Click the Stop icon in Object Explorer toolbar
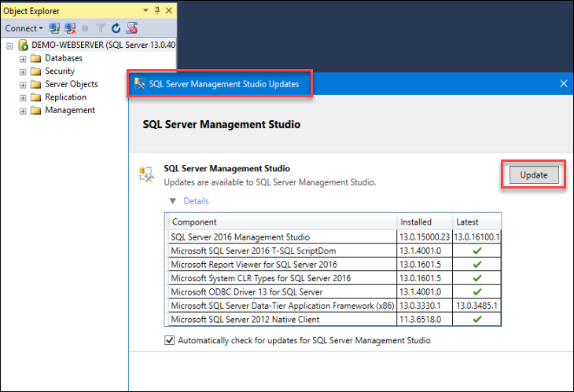Screen dimensions: 574x392 85,28
